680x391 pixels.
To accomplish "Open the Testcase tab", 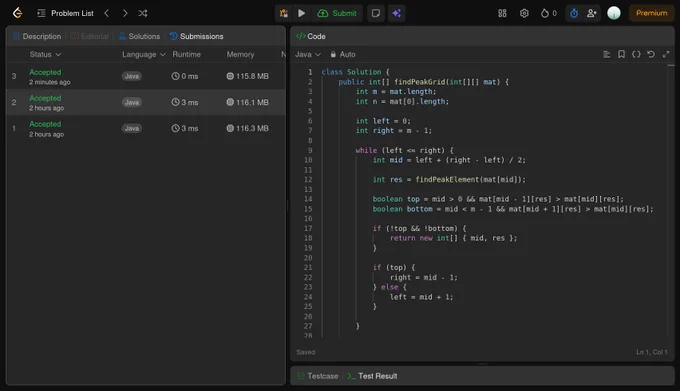I will [318, 376].
